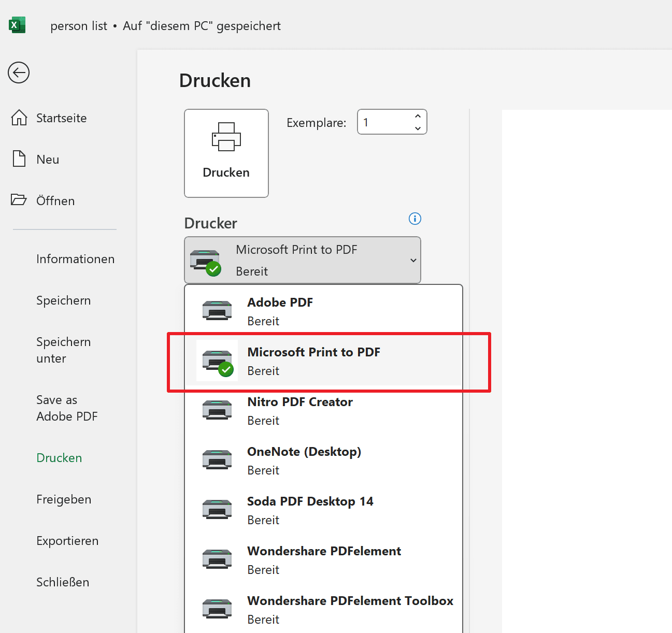Viewport: 672px width, 633px height.
Task: Click the Adobe PDF printer icon
Action: pyautogui.click(x=217, y=310)
